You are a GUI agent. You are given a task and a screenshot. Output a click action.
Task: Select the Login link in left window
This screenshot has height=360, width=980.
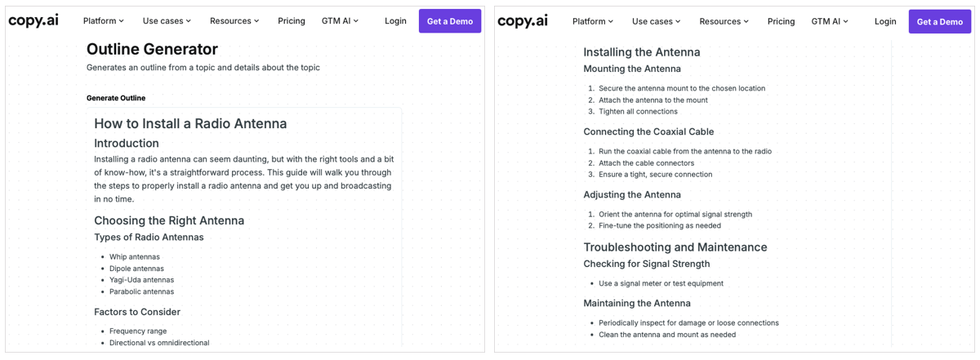[395, 21]
